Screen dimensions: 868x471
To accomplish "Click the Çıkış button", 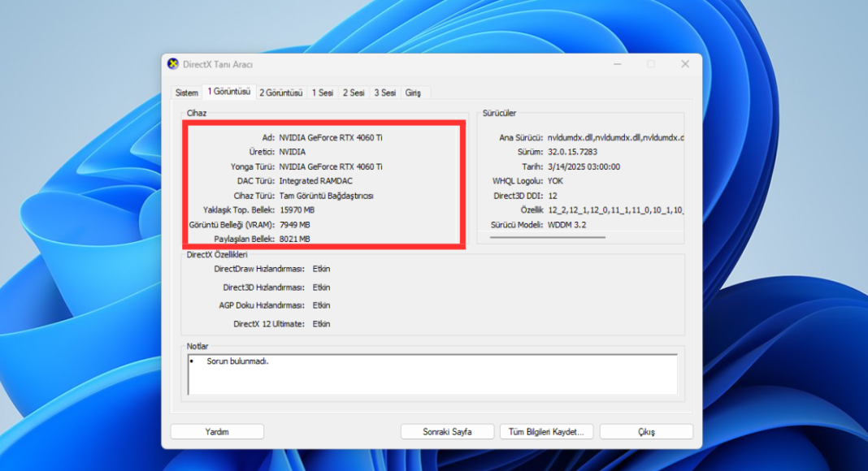I will (646, 432).
